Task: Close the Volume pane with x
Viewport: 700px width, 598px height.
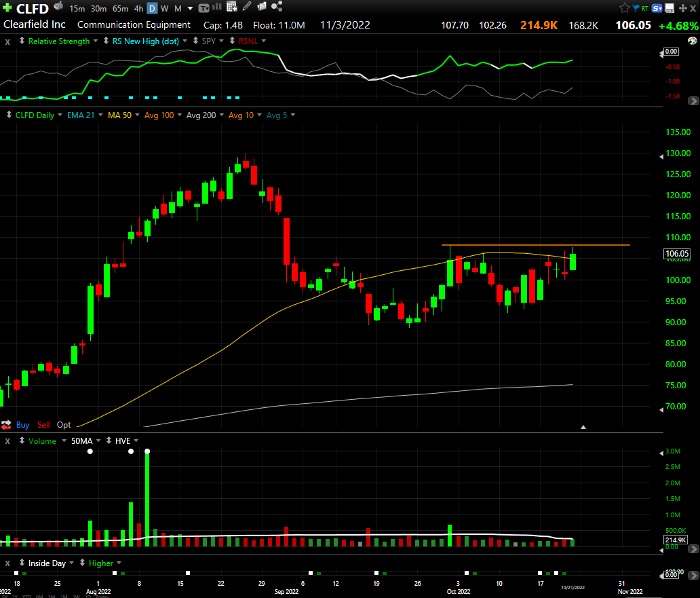Action: point(7,441)
